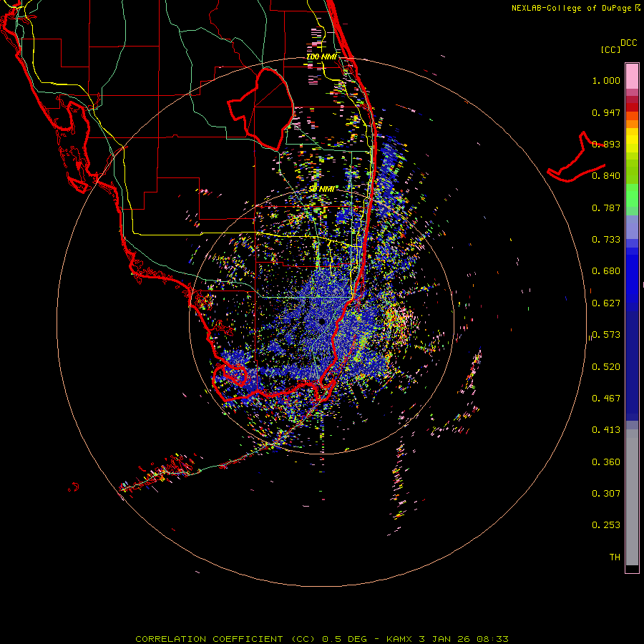Select the 0.573 scale value
The width and height of the screenshot is (644, 644).
coord(606,335)
